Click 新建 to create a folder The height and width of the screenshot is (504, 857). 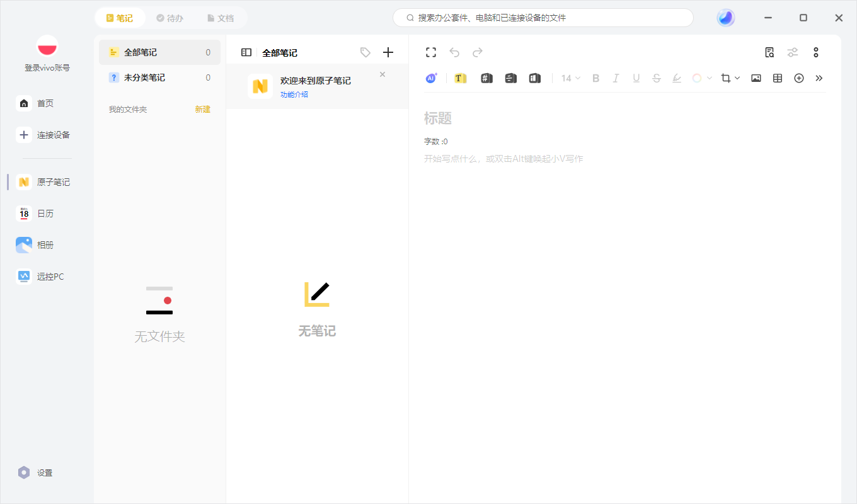[202, 110]
